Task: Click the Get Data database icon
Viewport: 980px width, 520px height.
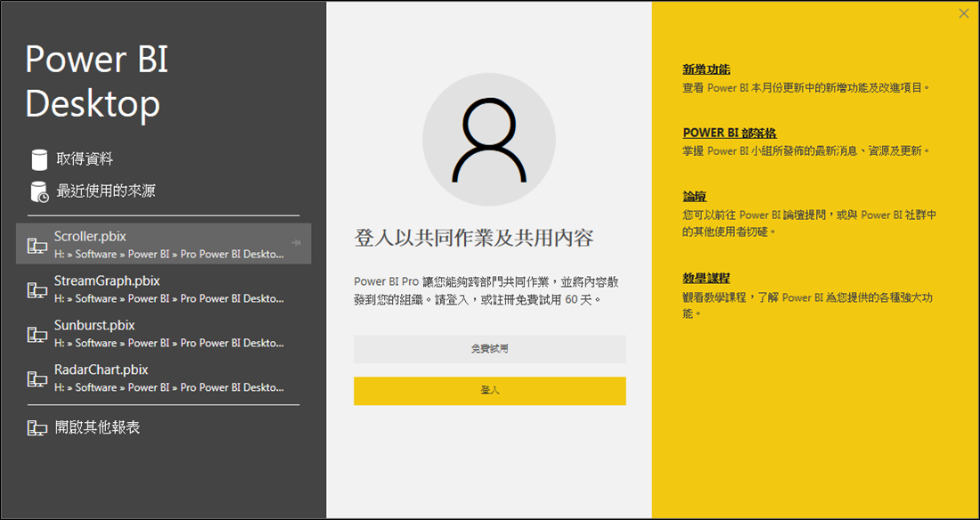Action: pos(38,159)
